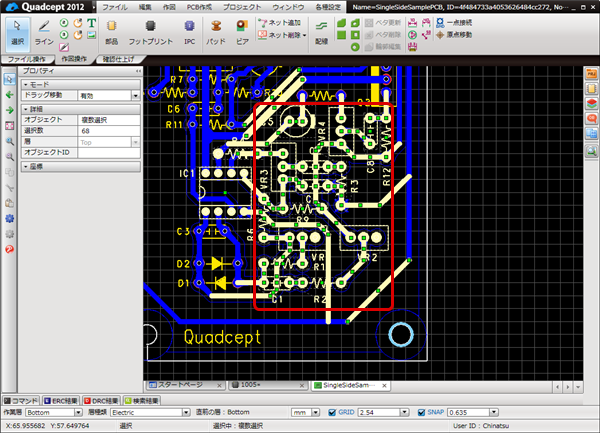This screenshot has height=433, width=600.
Task: Open the layer stack icon on the right sidebar
Action: pyautogui.click(x=591, y=103)
